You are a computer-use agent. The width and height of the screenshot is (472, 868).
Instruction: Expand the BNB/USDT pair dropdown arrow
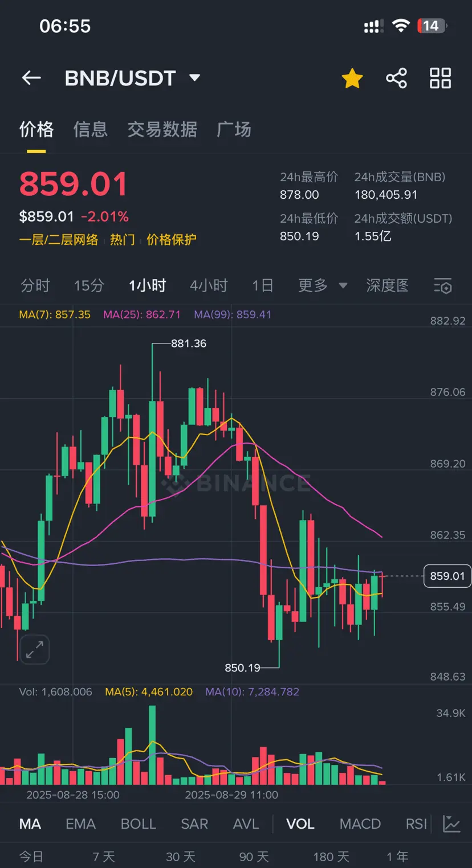[x=194, y=77]
